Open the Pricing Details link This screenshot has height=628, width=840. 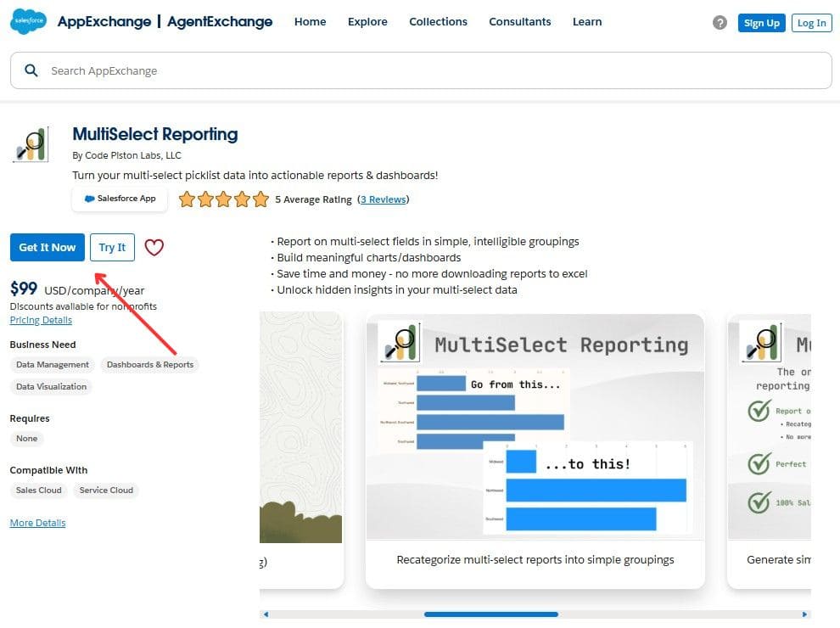point(41,320)
